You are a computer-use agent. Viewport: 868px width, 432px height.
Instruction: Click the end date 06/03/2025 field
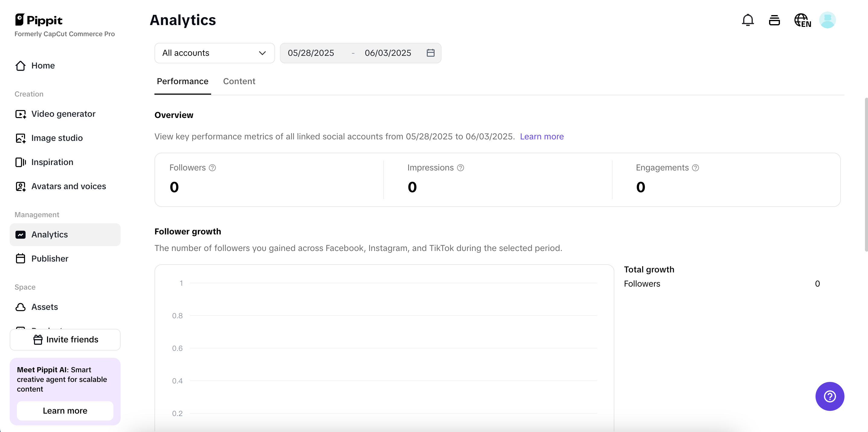point(388,53)
